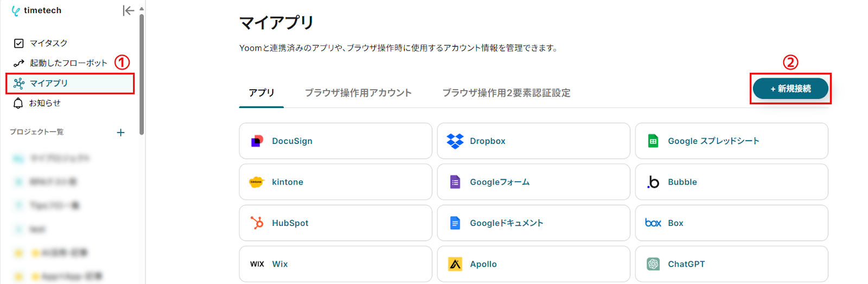Image resolution: width=868 pixels, height=284 pixels.
Task: Open the Googleフォーム app card
Action: [533, 182]
